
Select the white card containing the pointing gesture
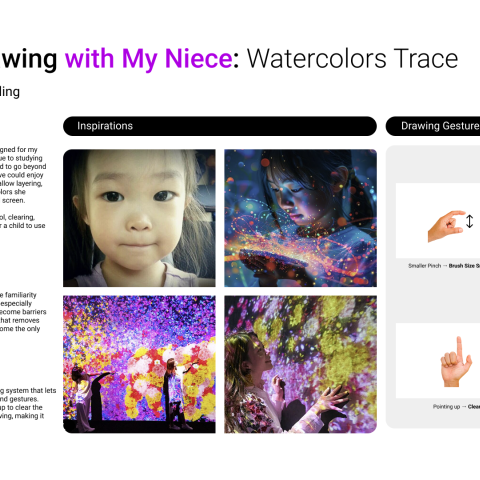(438, 360)
